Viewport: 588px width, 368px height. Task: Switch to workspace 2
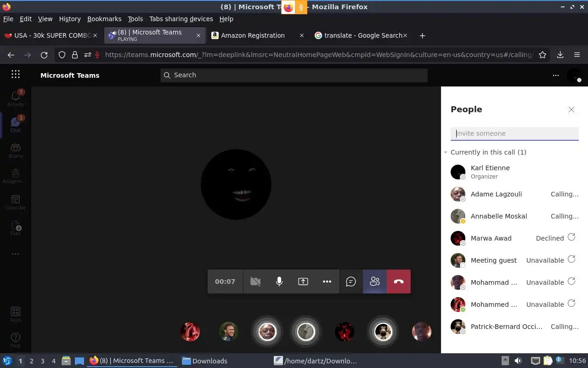point(31,361)
